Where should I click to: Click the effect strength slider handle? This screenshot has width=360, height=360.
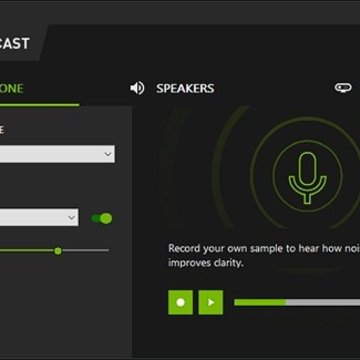point(58,251)
